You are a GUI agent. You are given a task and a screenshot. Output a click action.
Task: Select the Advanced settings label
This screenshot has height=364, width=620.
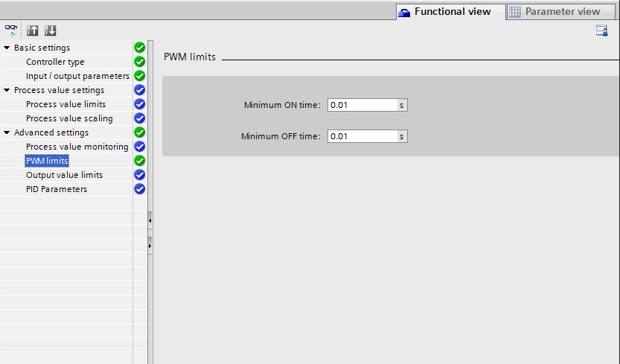coord(51,132)
